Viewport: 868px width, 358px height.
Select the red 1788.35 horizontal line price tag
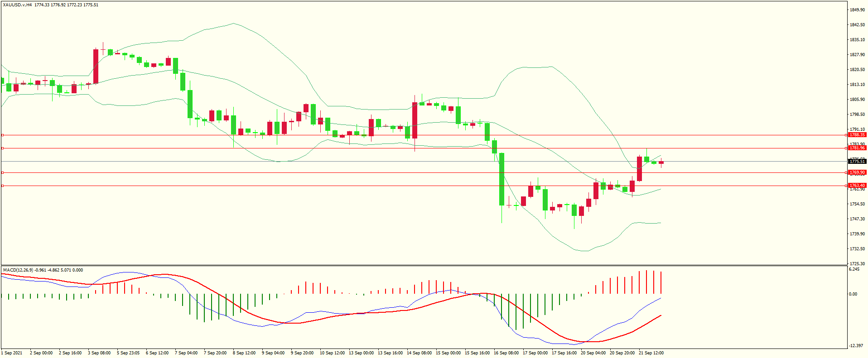tap(857, 135)
